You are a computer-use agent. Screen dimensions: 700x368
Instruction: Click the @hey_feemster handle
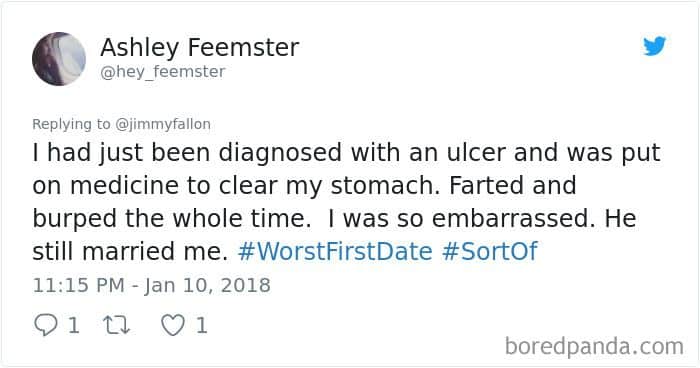coord(163,71)
